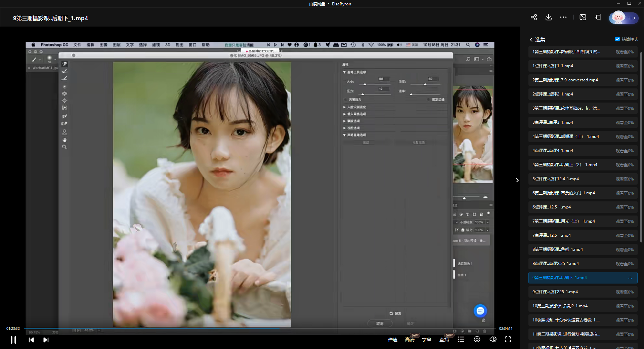Collapse the playlist with the side arrow

tap(517, 180)
